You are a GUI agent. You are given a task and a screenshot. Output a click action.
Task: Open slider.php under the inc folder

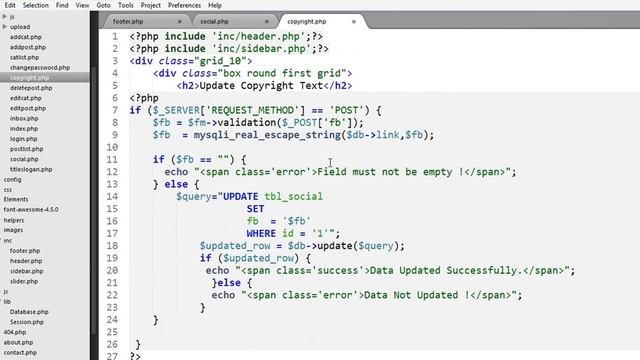[x=24, y=281]
